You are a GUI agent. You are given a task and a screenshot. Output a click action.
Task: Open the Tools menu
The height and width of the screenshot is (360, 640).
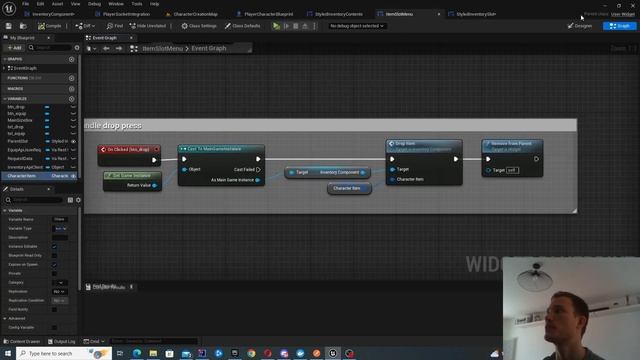137,4
